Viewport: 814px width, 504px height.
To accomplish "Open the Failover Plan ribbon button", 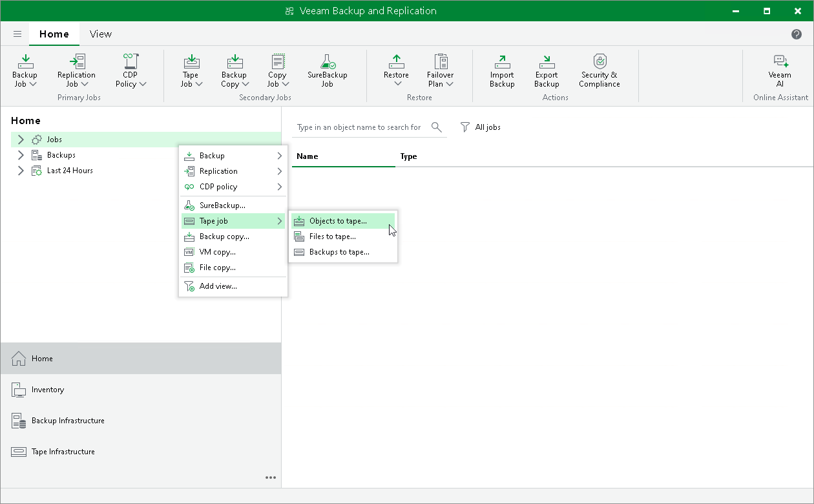I will point(441,70).
